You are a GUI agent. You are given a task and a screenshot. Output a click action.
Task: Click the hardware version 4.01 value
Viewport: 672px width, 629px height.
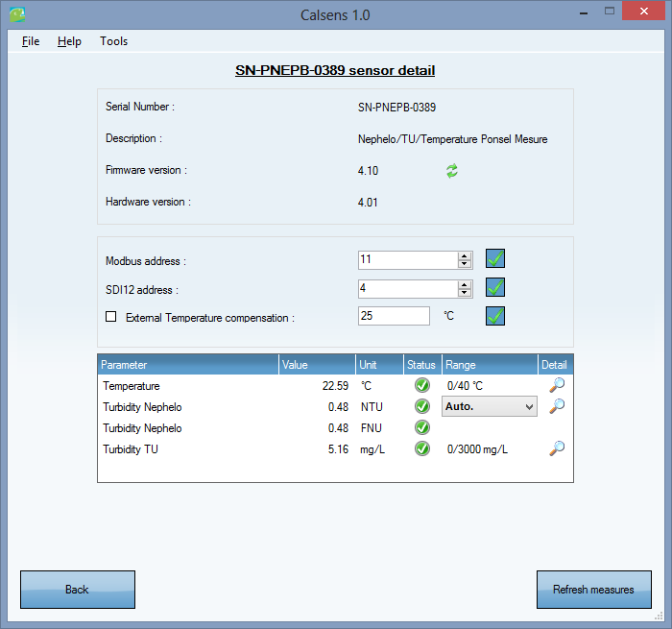coord(368,203)
